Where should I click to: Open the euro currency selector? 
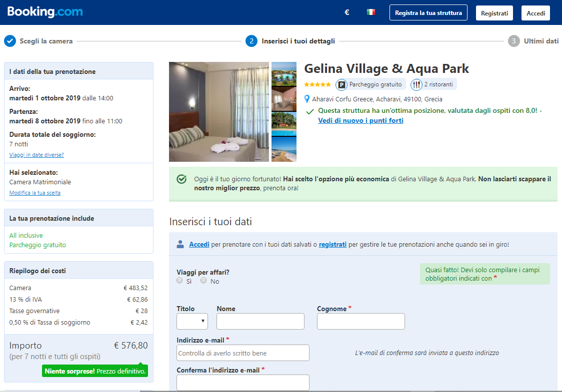[x=346, y=12]
